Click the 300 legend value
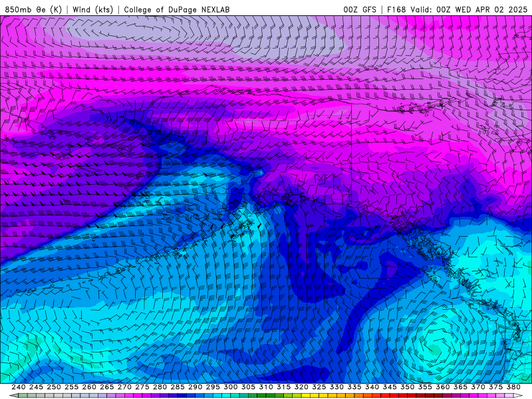 coord(230,387)
